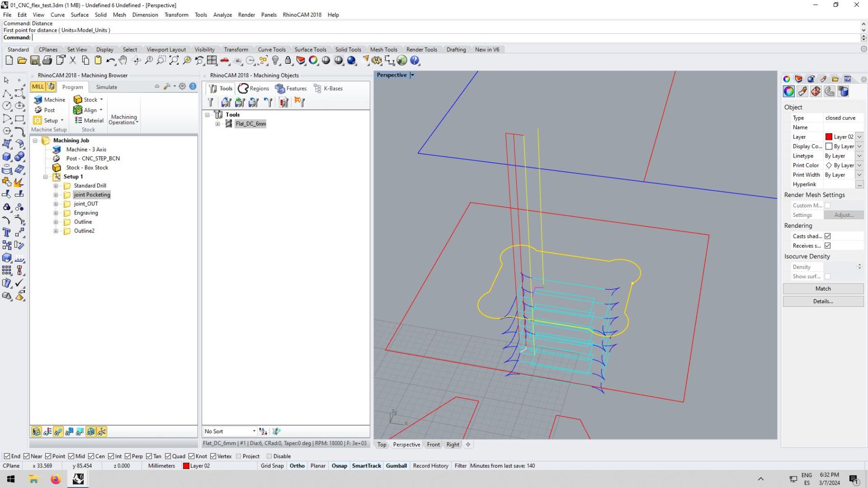
Task: Open the Object Properties color wheel icon
Action: point(789,91)
